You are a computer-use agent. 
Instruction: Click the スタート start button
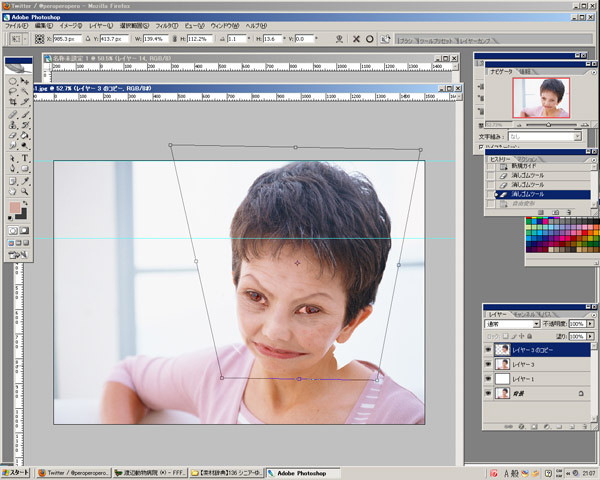[15, 473]
